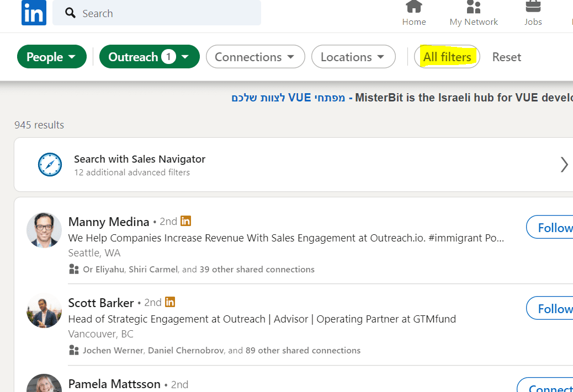573x392 pixels.
Task: Click 'Vancouver, BC' location text
Action: 101,334
